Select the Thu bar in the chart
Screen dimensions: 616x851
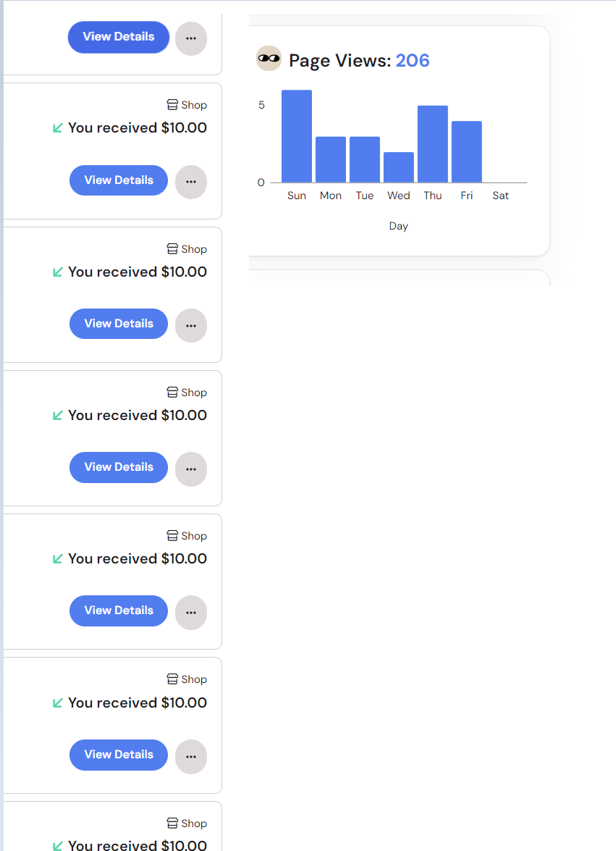(x=433, y=144)
